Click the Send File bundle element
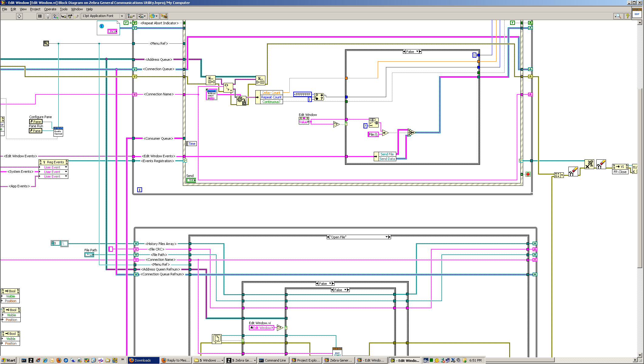This screenshot has width=644, height=364. tap(387, 154)
